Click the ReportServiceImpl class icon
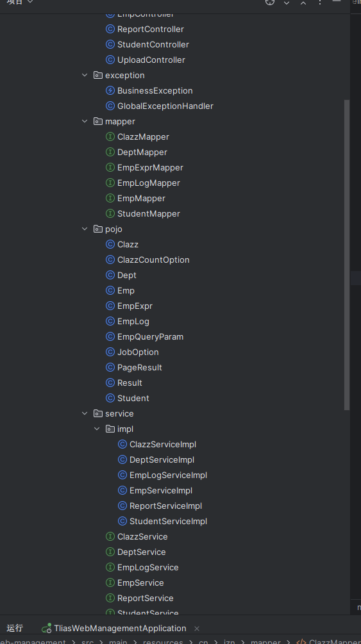 click(x=122, y=506)
